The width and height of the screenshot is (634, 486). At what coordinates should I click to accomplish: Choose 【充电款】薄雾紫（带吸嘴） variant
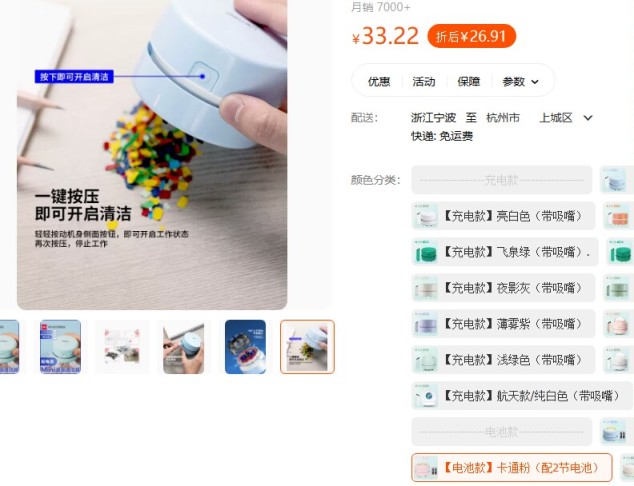coord(503,324)
